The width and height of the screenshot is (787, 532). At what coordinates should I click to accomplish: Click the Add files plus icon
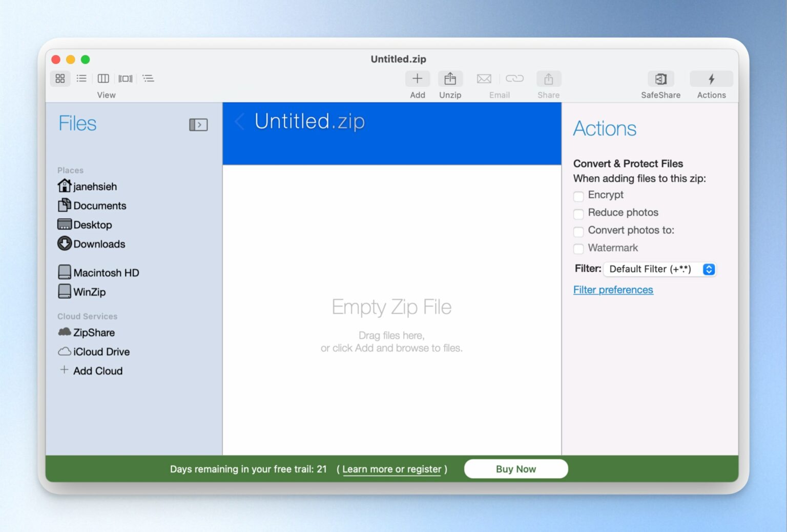pyautogui.click(x=417, y=79)
